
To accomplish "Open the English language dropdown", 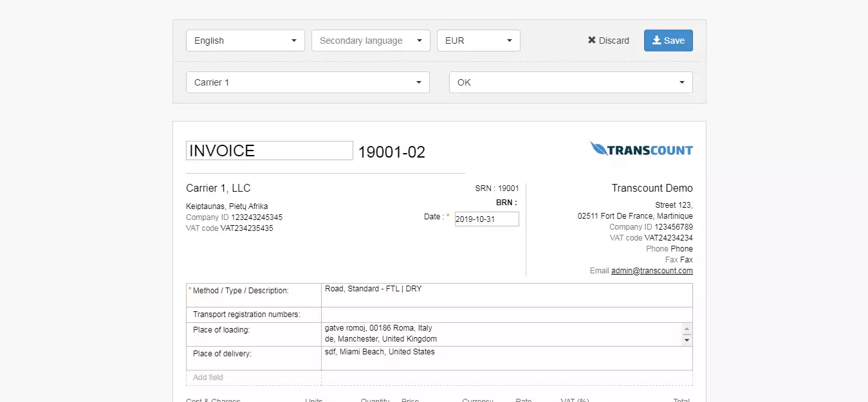I will 245,40.
